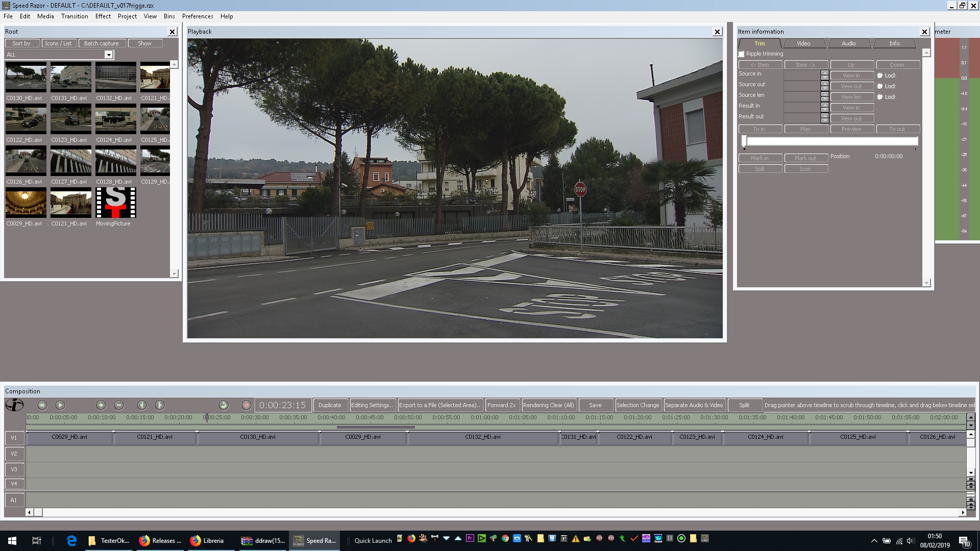Enable the Ripple trimming checkbox
Image resolution: width=980 pixels, height=551 pixels.
(x=741, y=54)
